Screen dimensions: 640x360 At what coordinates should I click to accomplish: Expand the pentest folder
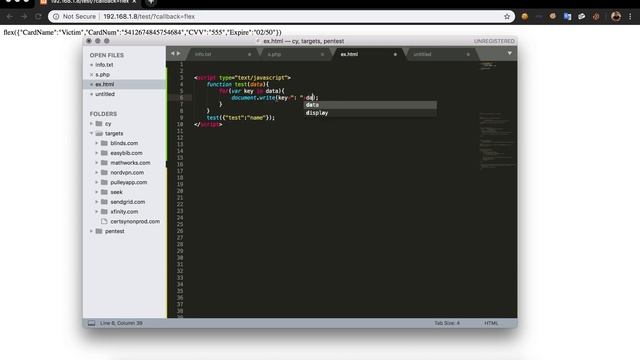click(91, 231)
